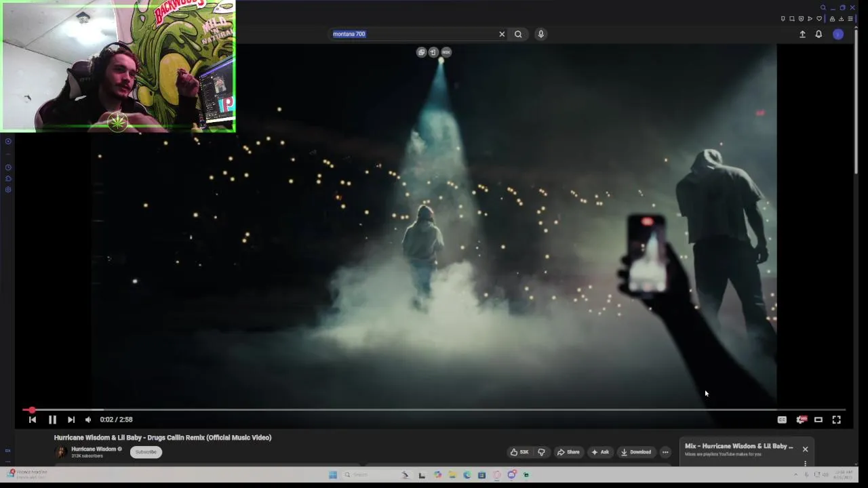Viewport: 868px width, 488px height.
Task: Click the red video progress scrubber
Action: click(31, 410)
